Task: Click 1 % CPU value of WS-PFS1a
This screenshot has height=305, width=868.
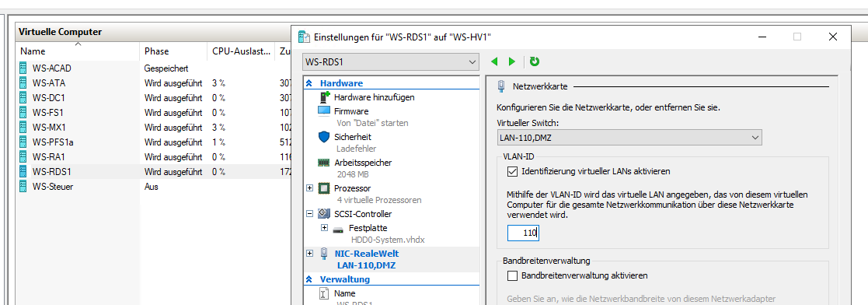Action: 218,142
